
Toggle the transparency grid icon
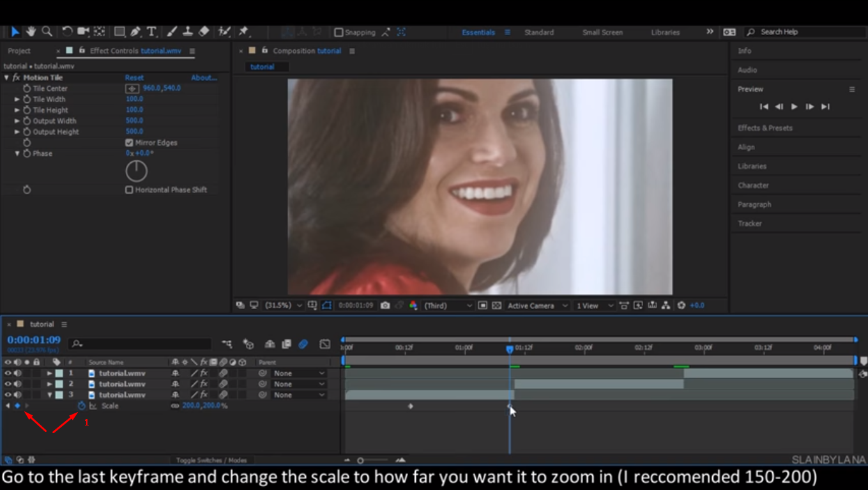pos(497,305)
